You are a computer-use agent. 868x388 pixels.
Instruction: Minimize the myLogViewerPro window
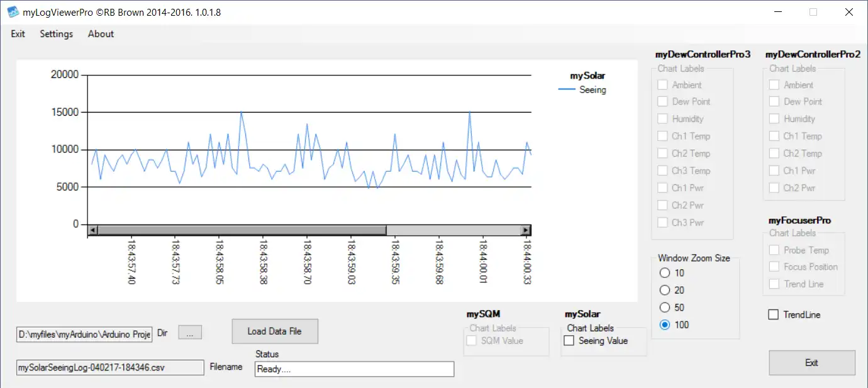(779, 12)
